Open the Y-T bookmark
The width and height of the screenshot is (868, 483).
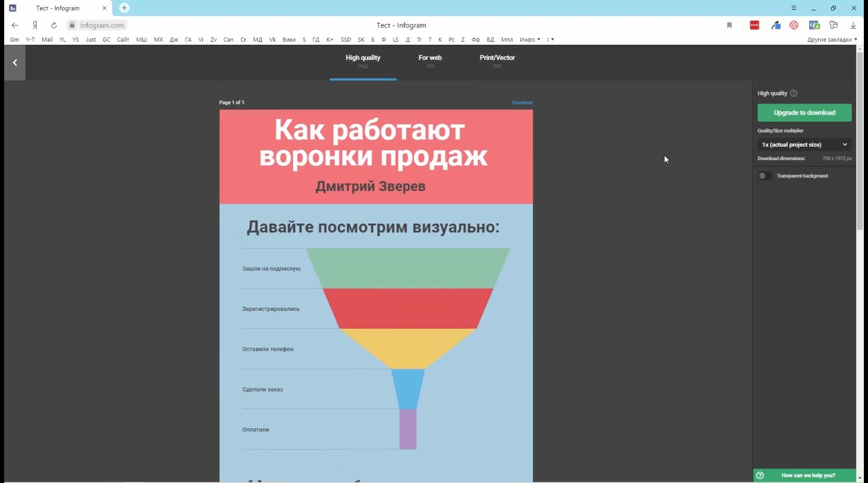[30, 40]
